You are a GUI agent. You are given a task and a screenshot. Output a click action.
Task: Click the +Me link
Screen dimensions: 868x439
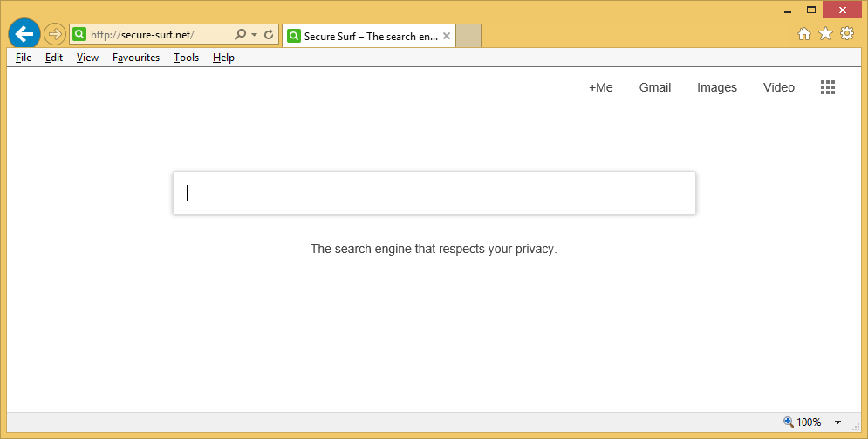(601, 87)
